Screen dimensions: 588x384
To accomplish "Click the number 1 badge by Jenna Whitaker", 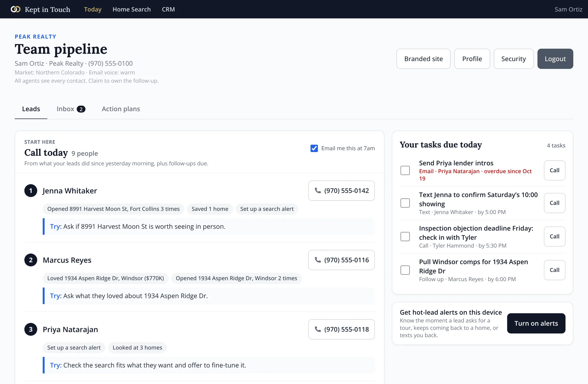I will coord(31,191).
